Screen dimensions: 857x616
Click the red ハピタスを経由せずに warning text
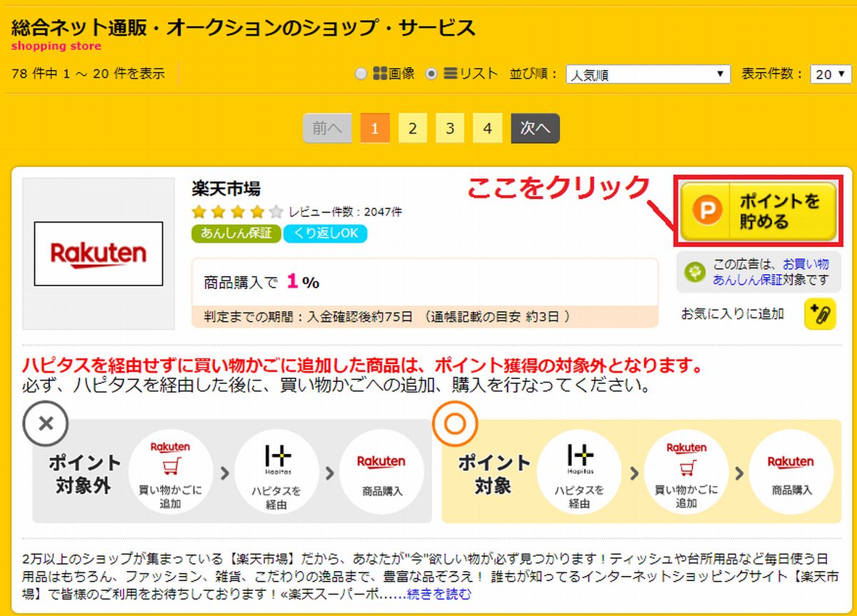363,366
